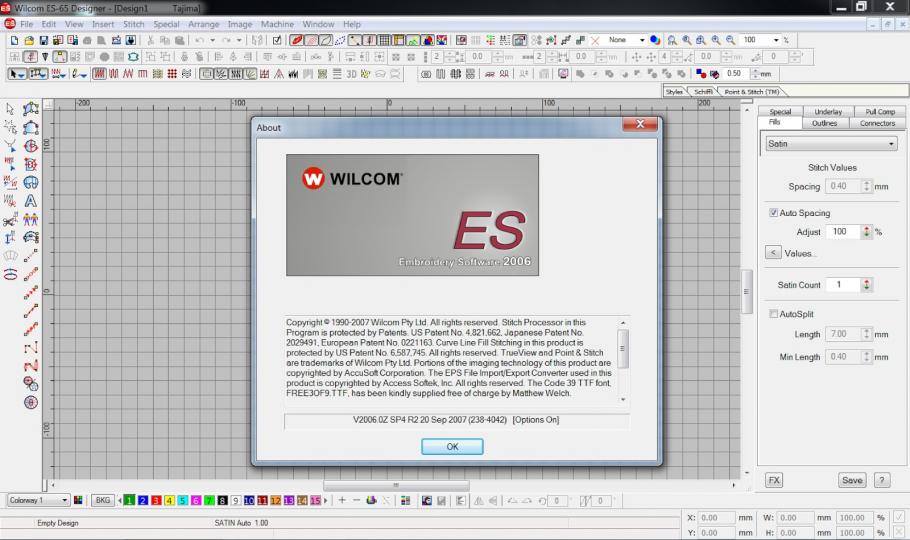Click the color palette icon beside Colorway 1
The width and height of the screenshot is (910, 540).
[78, 500]
